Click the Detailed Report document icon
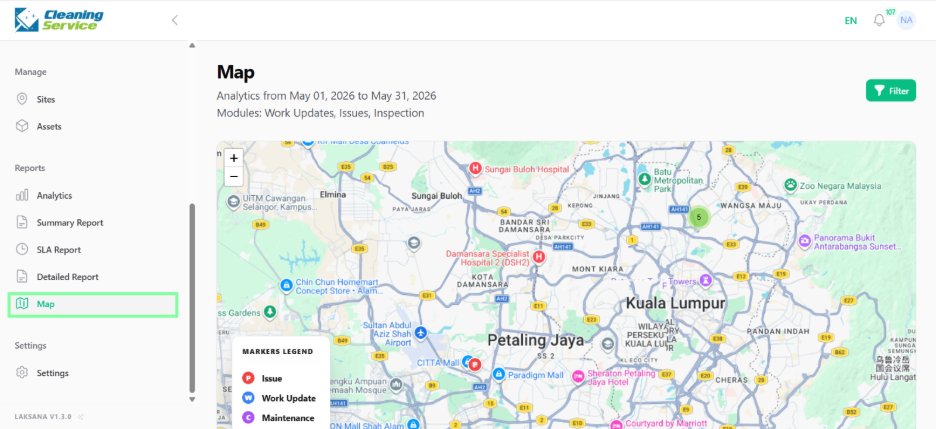The height and width of the screenshot is (429, 936). [x=22, y=277]
